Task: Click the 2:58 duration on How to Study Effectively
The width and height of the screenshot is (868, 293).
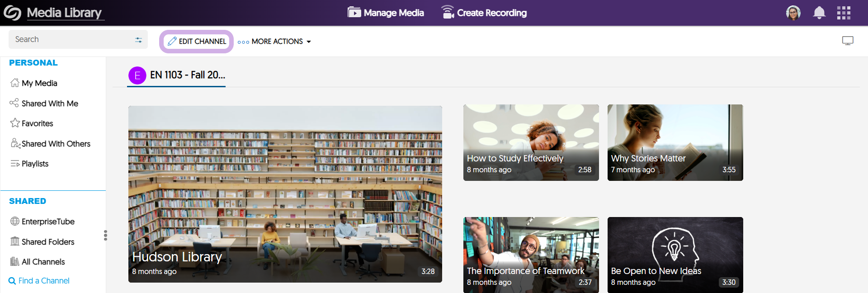Action: coord(585,170)
